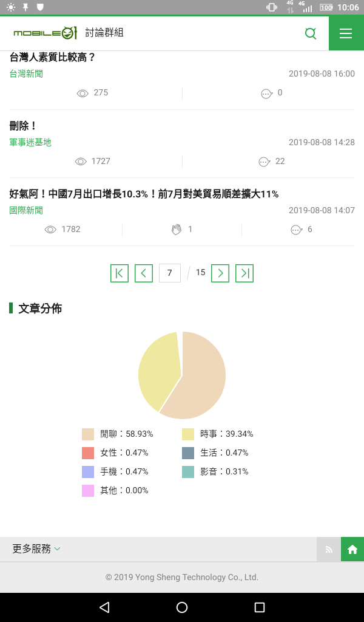
Task: Go to the first page
Action: click(120, 273)
